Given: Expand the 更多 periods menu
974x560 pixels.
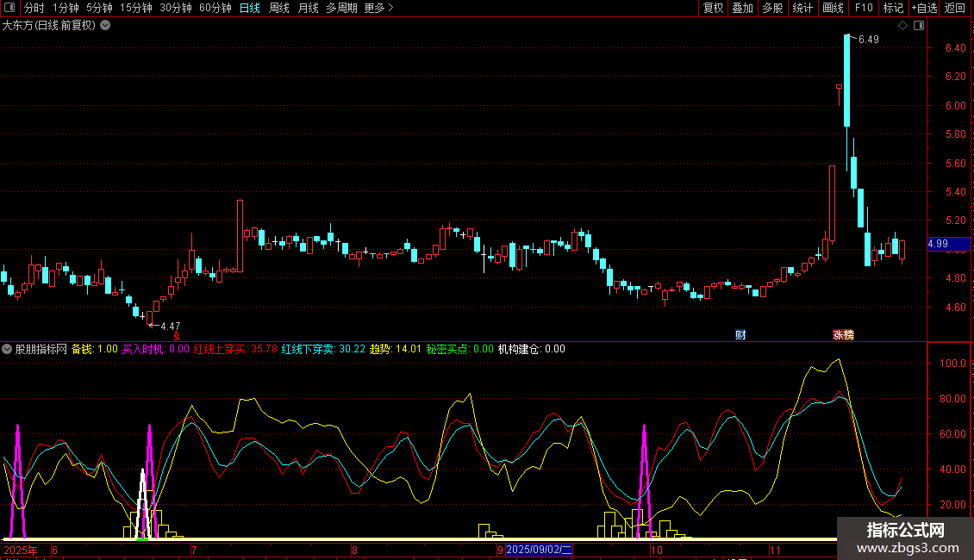Looking at the screenshot, I should click(379, 8).
